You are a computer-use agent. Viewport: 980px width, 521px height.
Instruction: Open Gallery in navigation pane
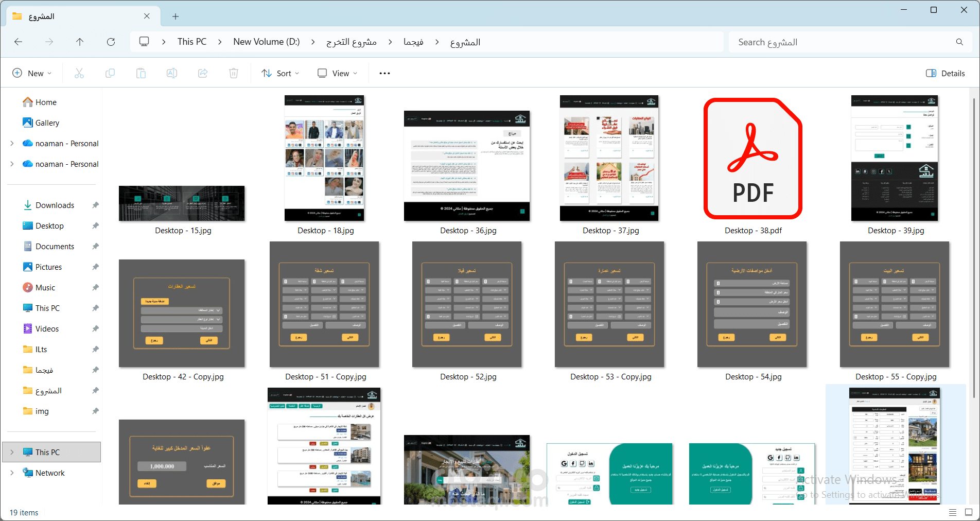click(41, 123)
